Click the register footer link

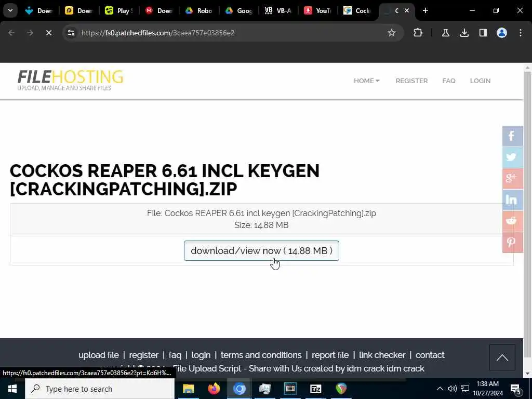[x=144, y=355]
